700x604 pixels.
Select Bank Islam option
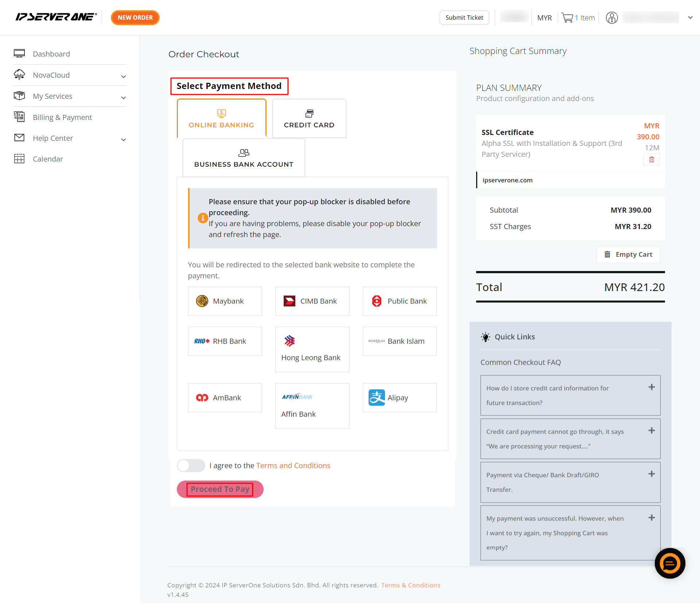tap(400, 341)
